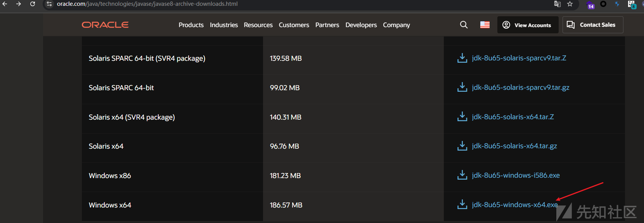The width and height of the screenshot is (644, 223).
Task: Select the Windows x86 text
Action: 110,176
